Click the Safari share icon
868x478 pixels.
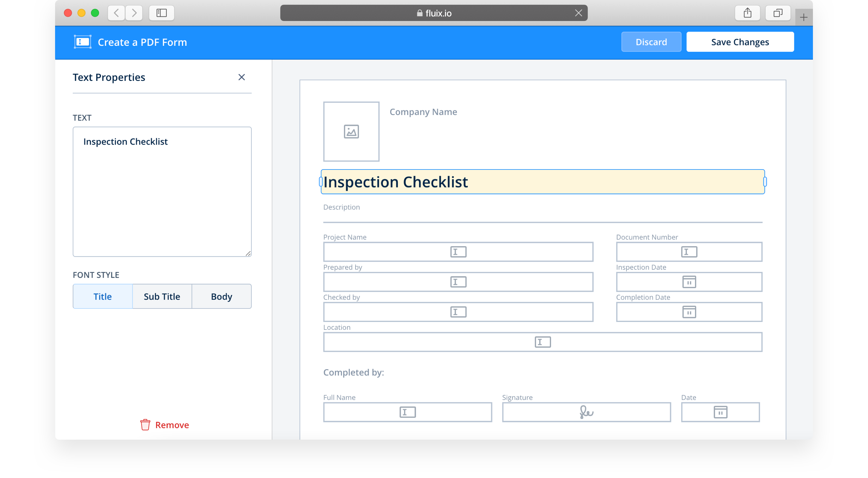(747, 13)
